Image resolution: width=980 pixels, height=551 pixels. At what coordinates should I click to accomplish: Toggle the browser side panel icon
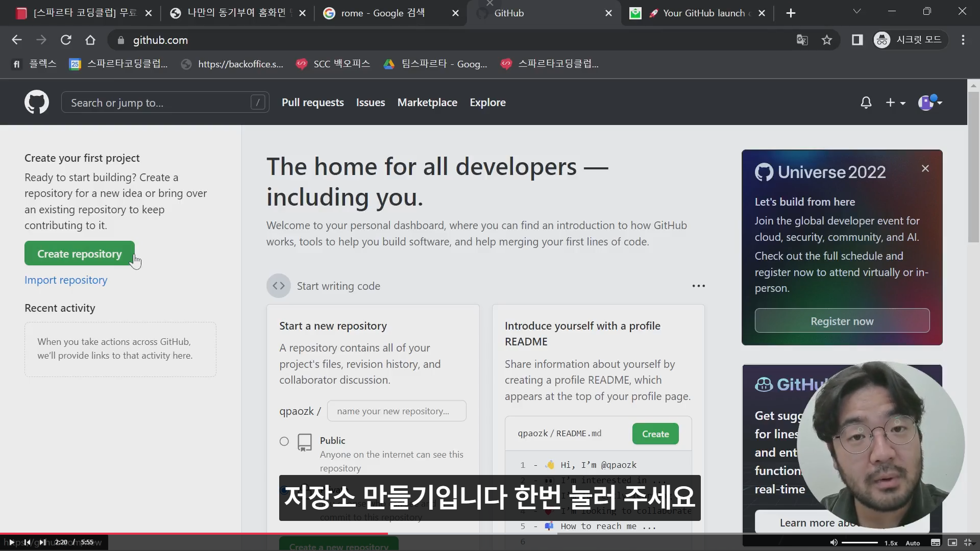pyautogui.click(x=857, y=40)
